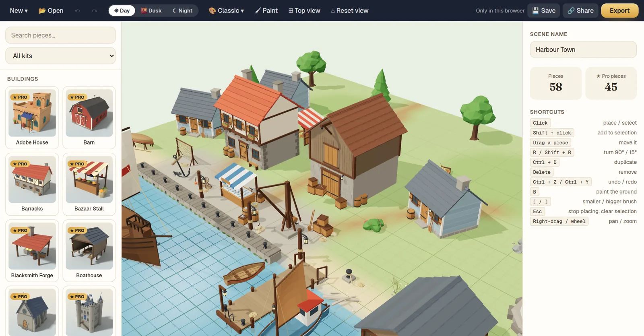Pick the Adobe House piece
This screenshot has height=336, width=644.
tap(32, 118)
